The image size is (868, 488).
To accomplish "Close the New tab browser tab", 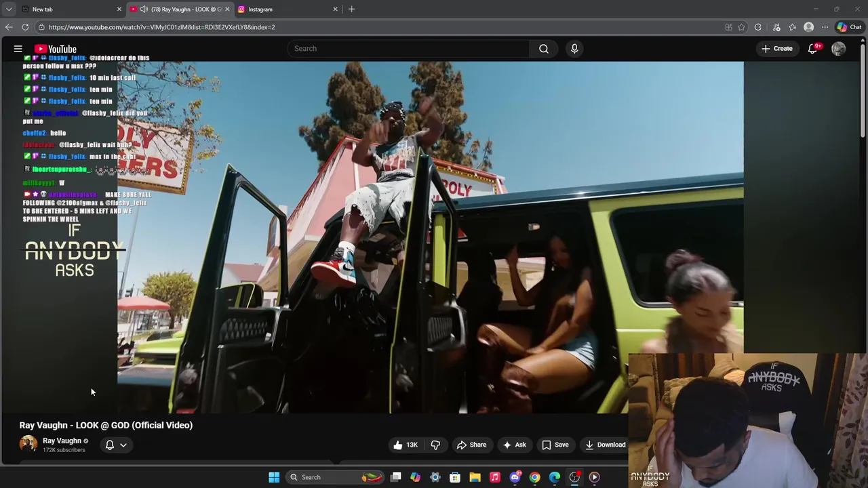I will tap(119, 9).
